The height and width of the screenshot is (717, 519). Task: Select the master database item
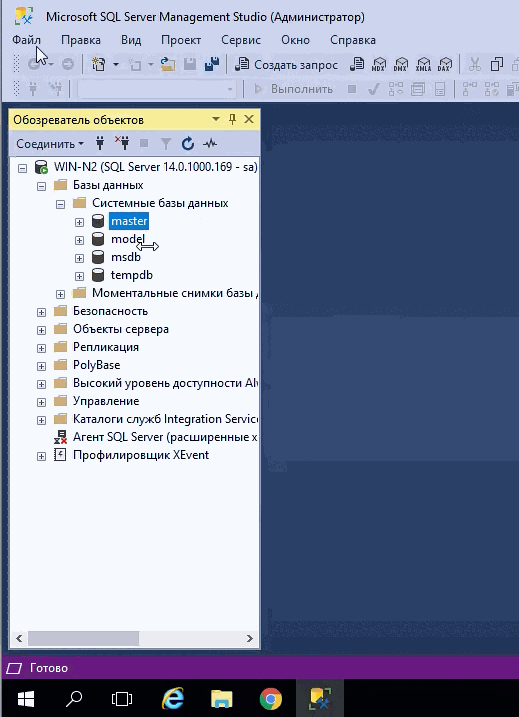[x=129, y=221]
